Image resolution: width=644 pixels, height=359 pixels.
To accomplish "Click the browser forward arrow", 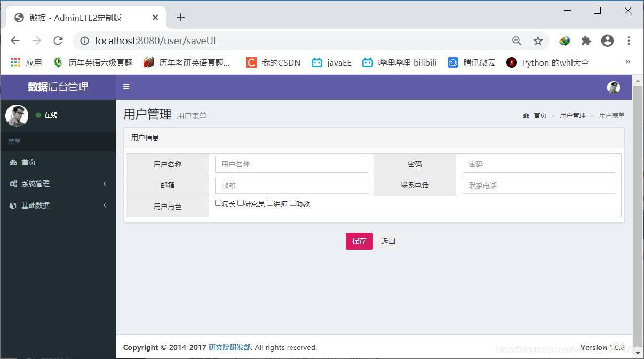I will tap(36, 41).
